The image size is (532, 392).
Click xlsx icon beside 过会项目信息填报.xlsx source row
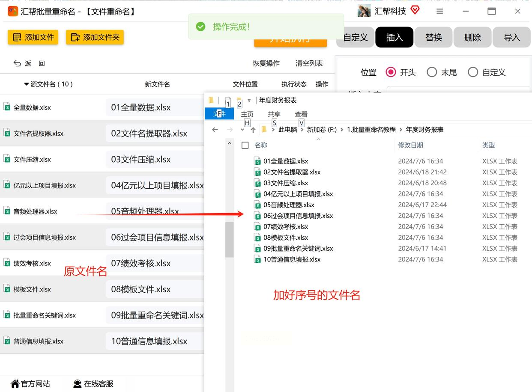pos(7,237)
